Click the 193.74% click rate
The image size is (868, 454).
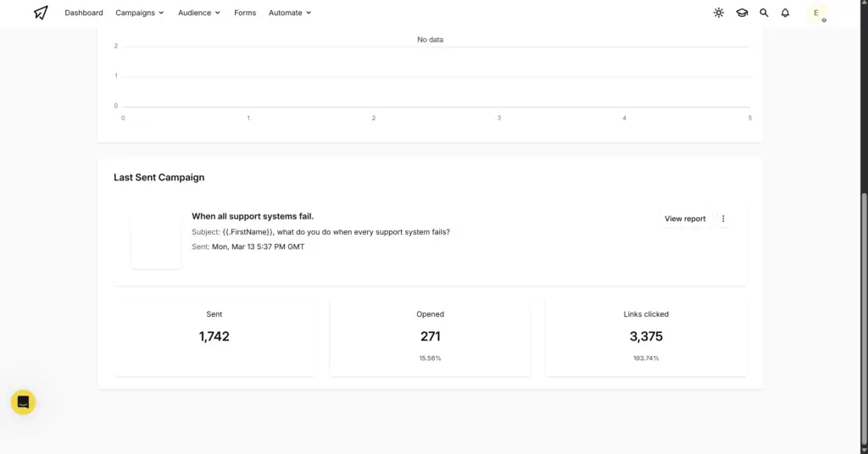point(646,358)
